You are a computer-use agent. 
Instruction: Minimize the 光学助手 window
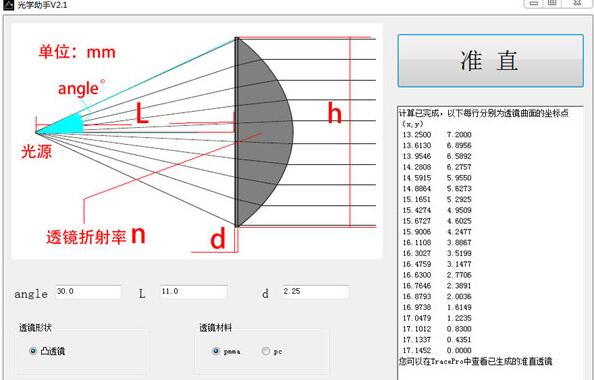[x=534, y=3]
